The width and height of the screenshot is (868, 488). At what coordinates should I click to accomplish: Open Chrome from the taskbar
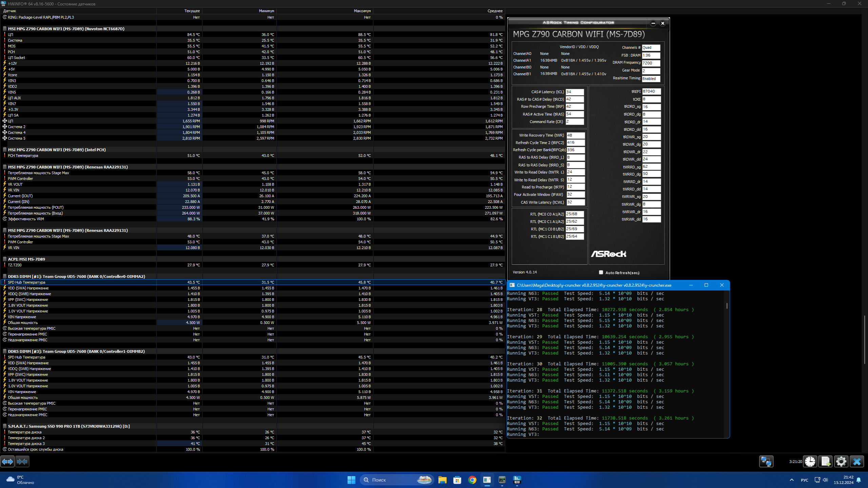click(x=472, y=480)
